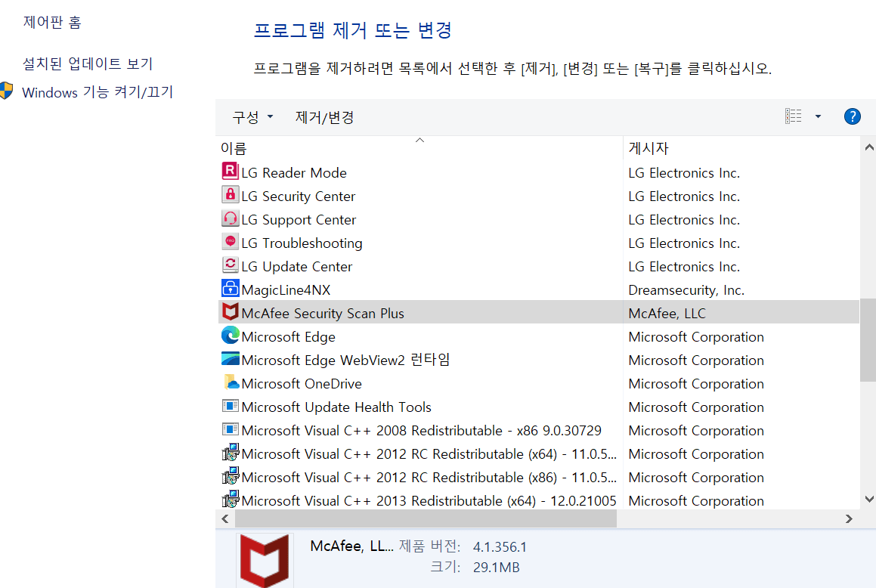Select the MagicLine4NX entry
The height and width of the screenshot is (588, 876).
pyautogui.click(x=539, y=289)
